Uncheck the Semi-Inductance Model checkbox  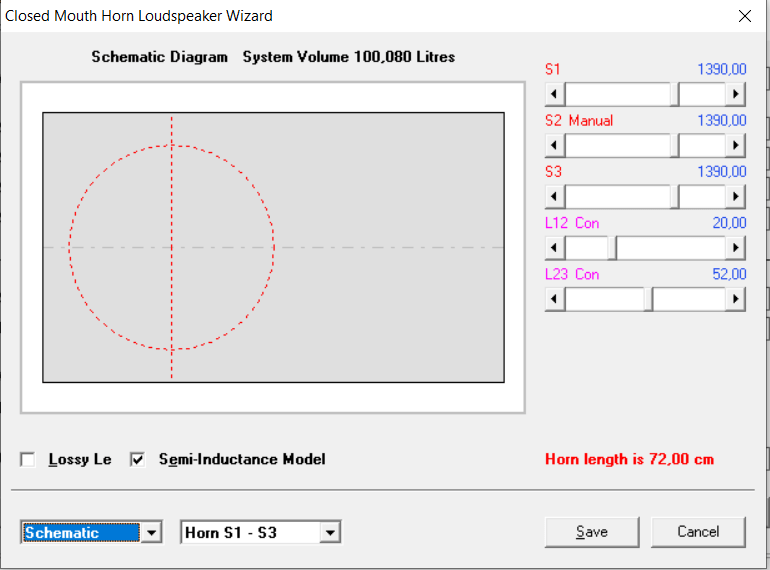pos(138,460)
